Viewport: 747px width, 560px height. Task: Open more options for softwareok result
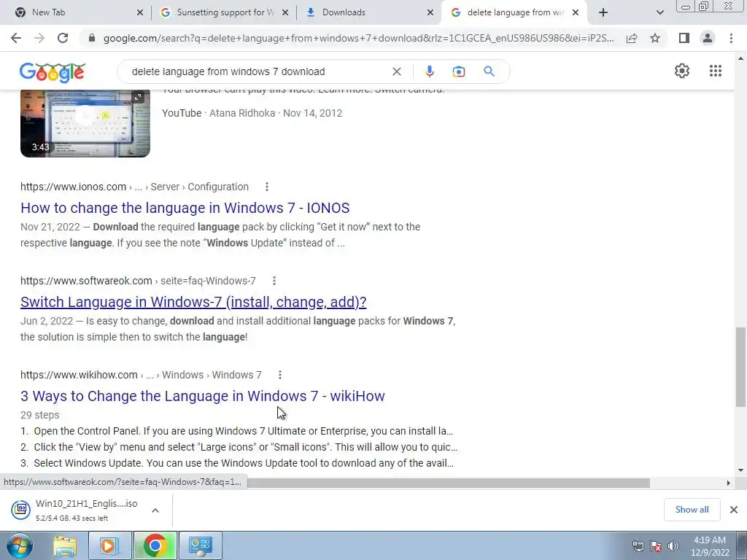pyautogui.click(x=274, y=281)
